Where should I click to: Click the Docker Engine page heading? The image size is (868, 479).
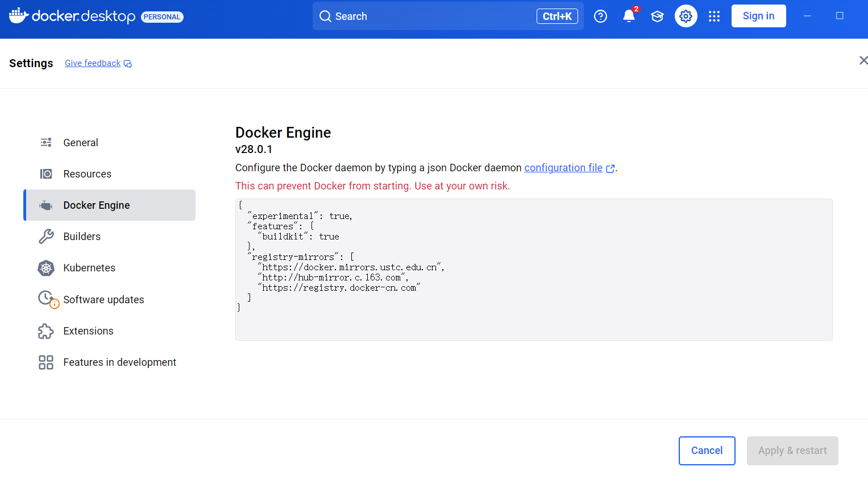(x=283, y=133)
